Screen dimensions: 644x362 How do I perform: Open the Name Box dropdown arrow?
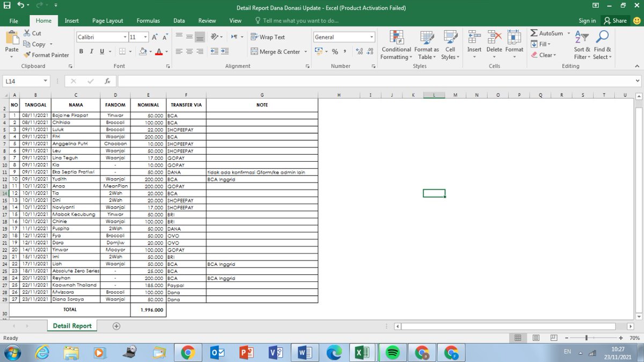pos(46,81)
